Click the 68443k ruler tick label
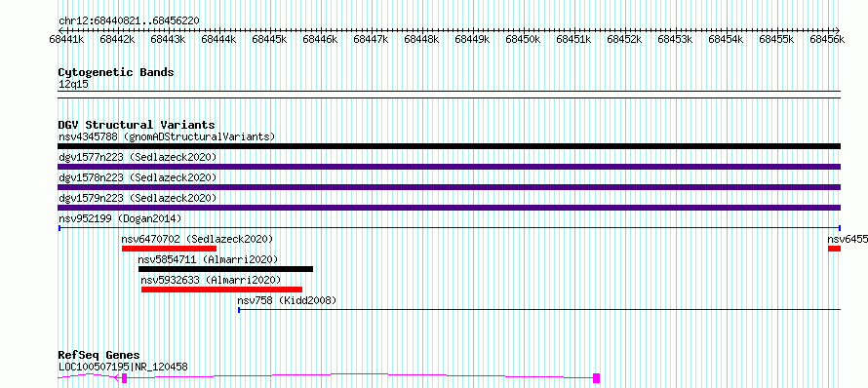 tap(168, 39)
